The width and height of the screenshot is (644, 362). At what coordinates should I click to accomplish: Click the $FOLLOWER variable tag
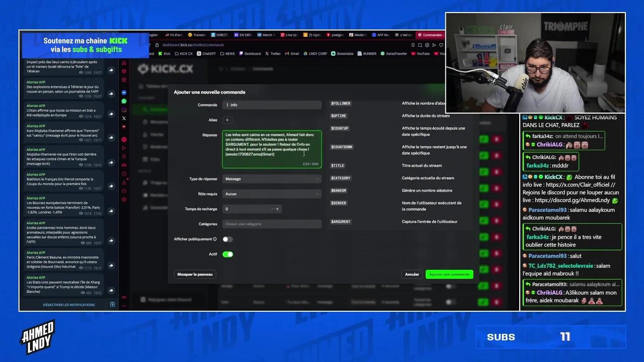click(341, 104)
